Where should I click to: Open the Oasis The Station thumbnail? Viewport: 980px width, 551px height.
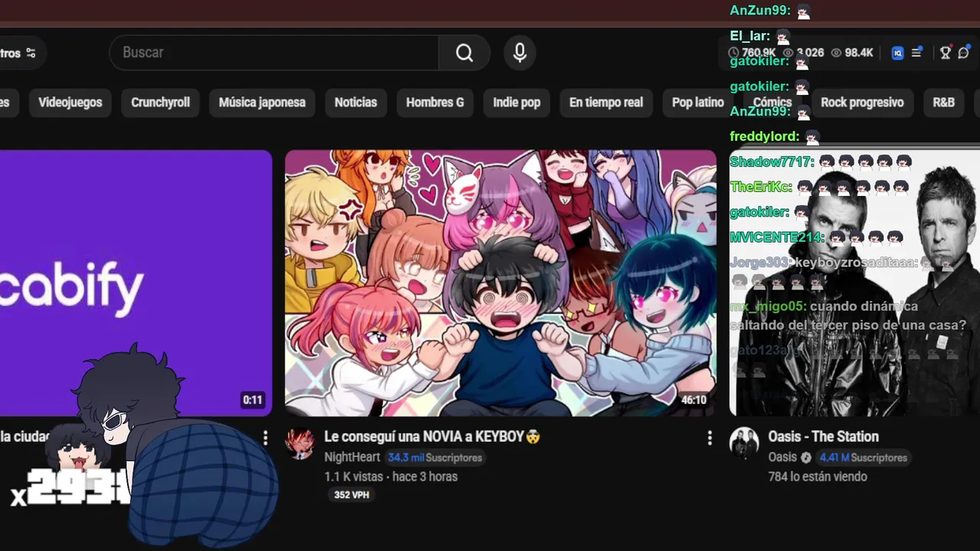pyautogui.click(x=854, y=282)
